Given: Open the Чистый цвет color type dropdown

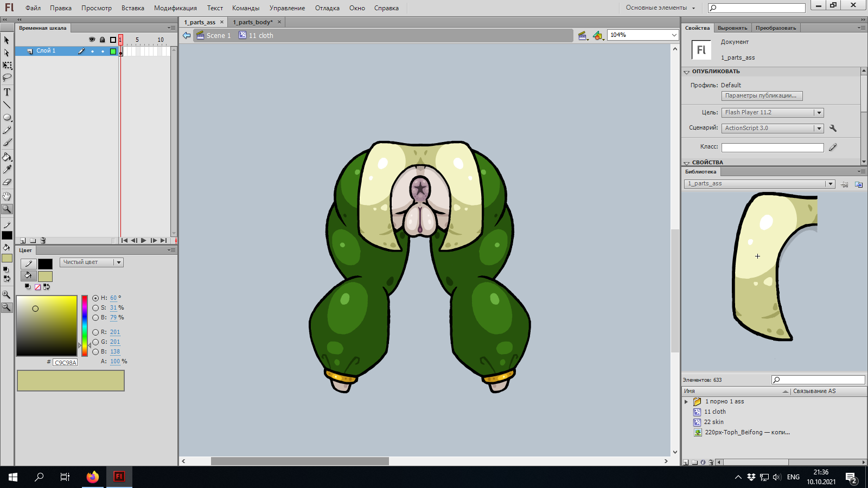Looking at the screenshot, I should click(x=92, y=262).
